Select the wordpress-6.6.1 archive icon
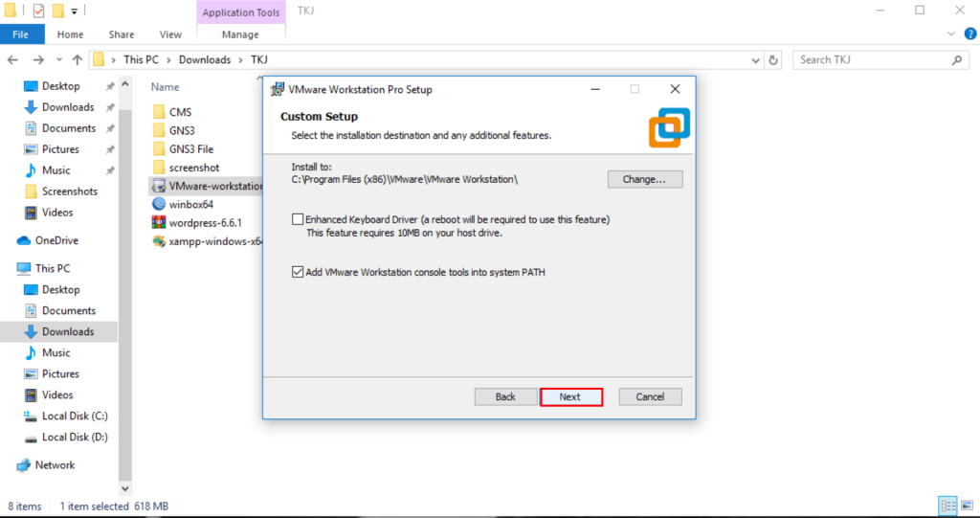980x518 pixels. click(160, 222)
